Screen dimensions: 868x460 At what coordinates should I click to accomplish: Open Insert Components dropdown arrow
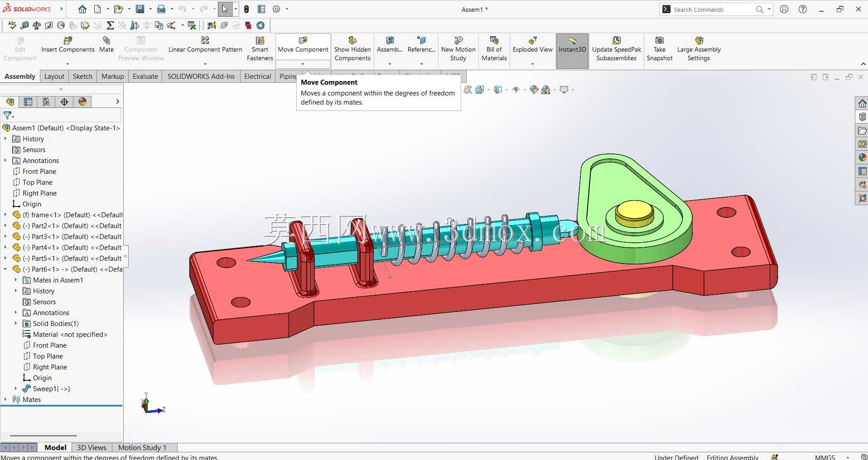point(68,64)
